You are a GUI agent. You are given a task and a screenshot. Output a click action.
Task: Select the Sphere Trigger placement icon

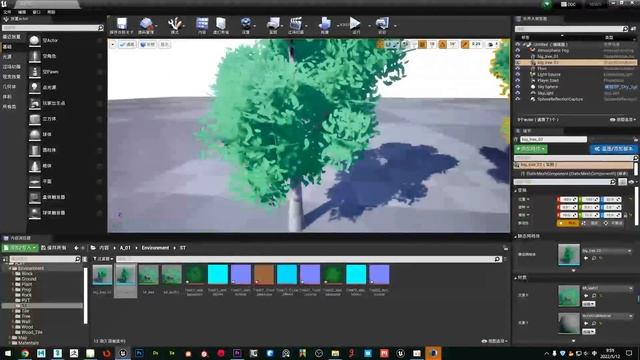pyautogui.click(x=35, y=213)
